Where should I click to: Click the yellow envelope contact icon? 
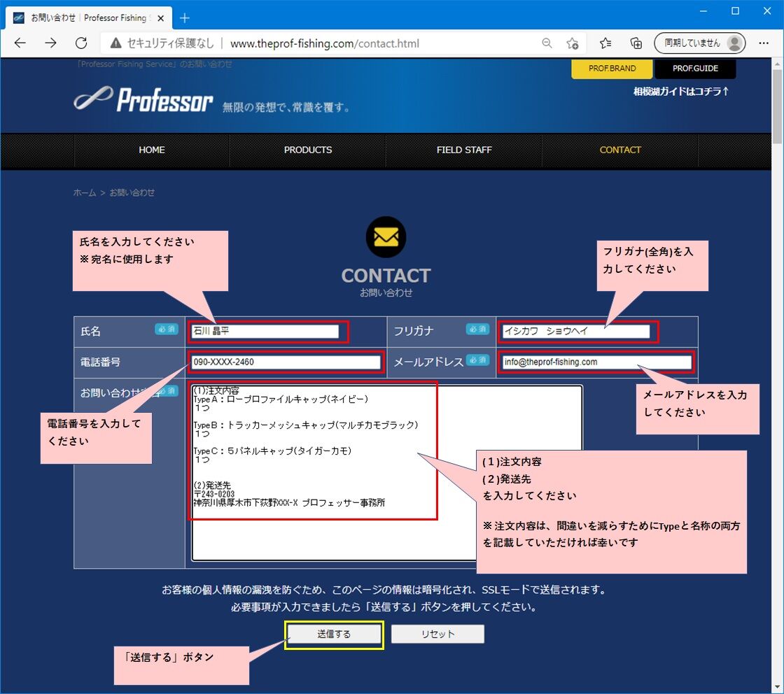386,237
